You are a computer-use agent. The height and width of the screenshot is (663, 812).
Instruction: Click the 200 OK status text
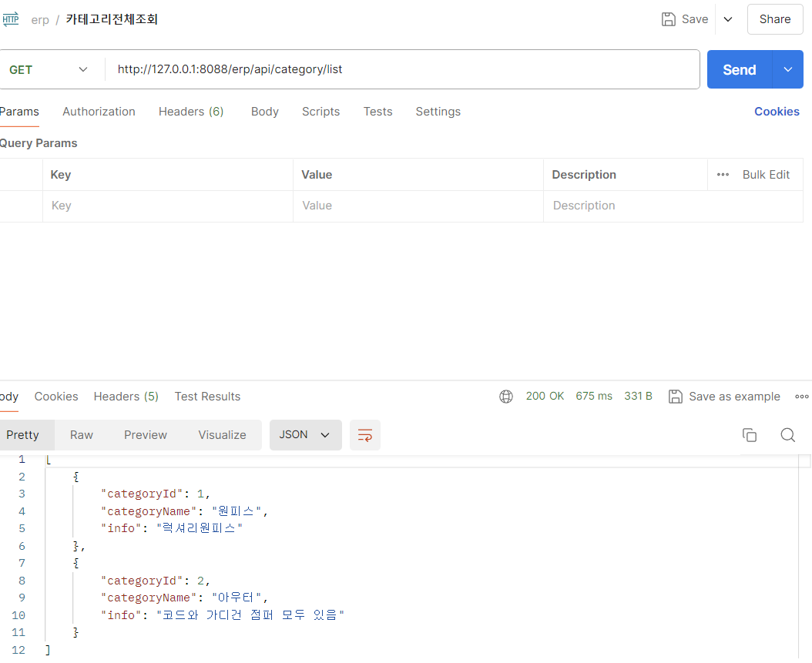pos(545,396)
